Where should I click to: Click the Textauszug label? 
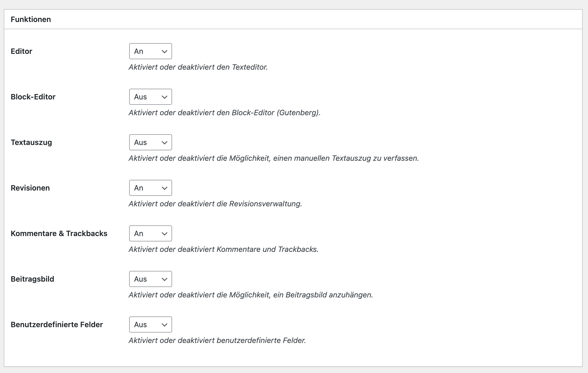pos(31,142)
